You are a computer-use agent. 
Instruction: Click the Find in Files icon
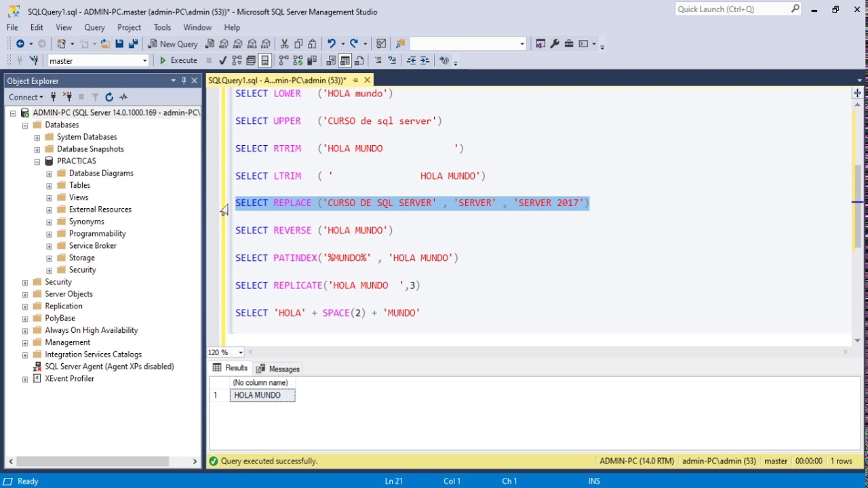[400, 43]
